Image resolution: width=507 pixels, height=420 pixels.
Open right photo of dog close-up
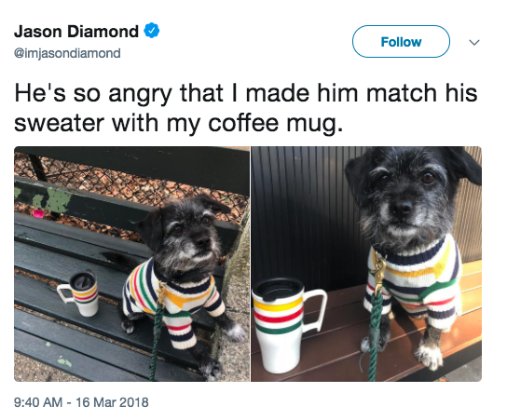click(366, 264)
